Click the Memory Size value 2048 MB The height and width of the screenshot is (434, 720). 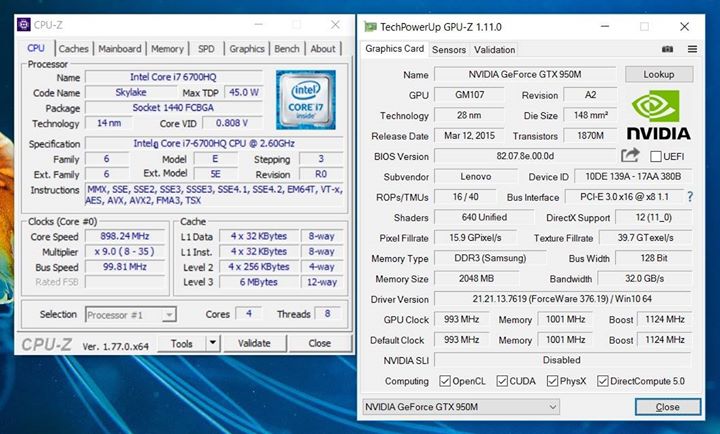coord(477,279)
